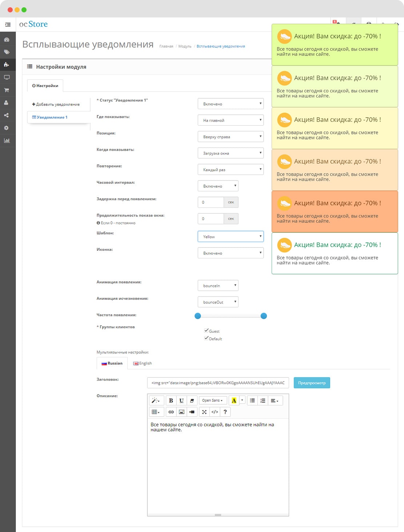This screenshot has width=404, height=532.
Task: Open the 'Позиция' dropdown showing Вверху справа
Action: 231,136
